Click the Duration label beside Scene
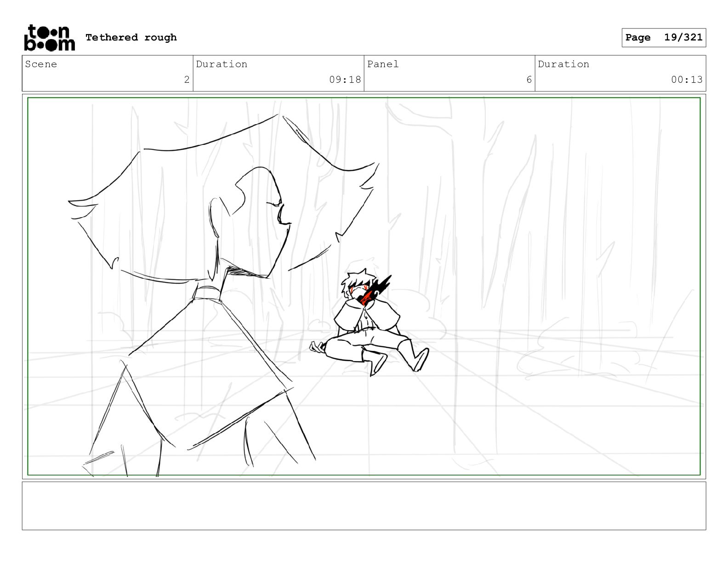Screen dimensions: 728x563 (222, 64)
